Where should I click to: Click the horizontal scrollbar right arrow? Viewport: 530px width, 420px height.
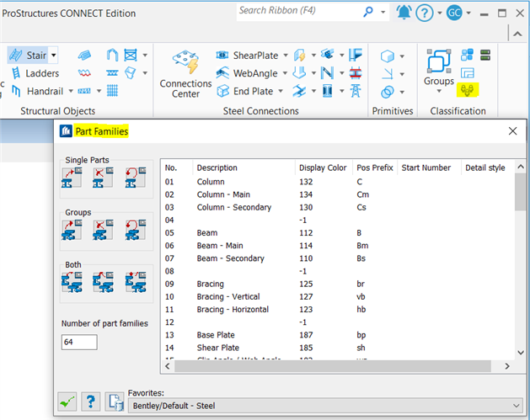coord(507,366)
